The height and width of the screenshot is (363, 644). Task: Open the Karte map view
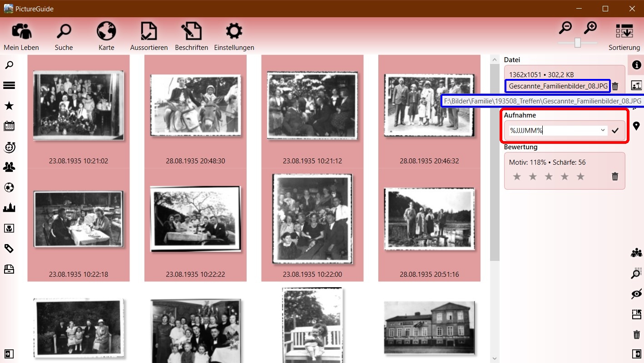pyautogui.click(x=106, y=36)
